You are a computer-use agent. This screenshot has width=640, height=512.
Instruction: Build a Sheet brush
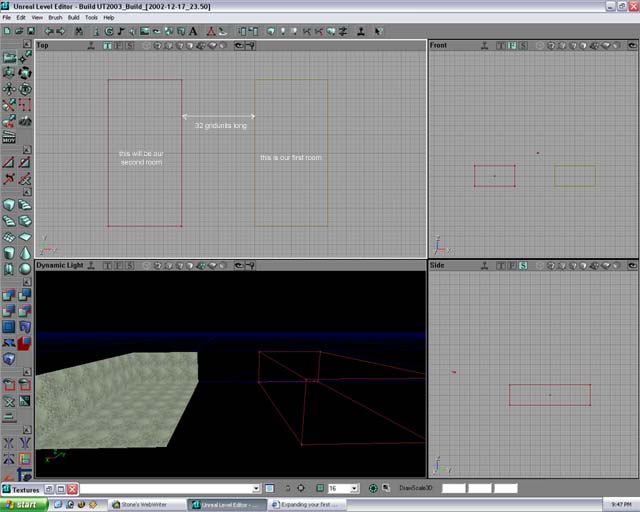pos(25,237)
